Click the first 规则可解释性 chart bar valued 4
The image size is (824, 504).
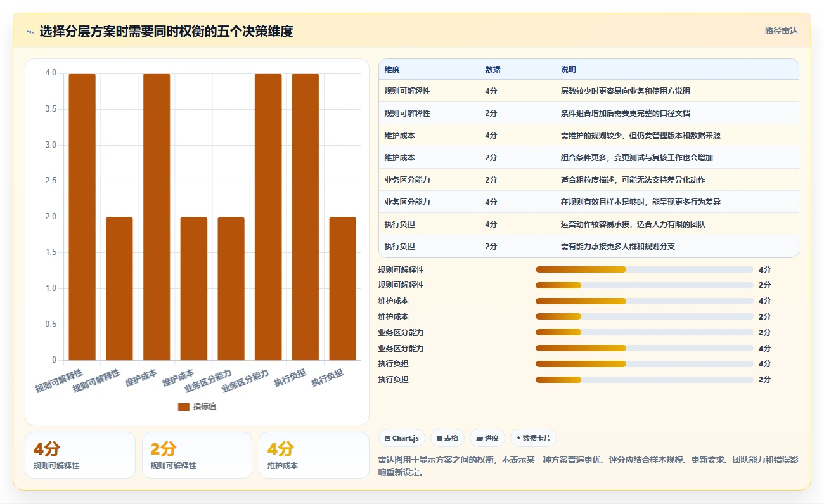click(x=82, y=217)
